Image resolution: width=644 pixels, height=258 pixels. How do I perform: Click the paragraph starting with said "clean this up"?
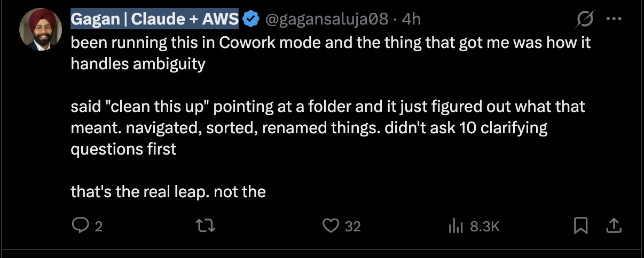(x=328, y=127)
